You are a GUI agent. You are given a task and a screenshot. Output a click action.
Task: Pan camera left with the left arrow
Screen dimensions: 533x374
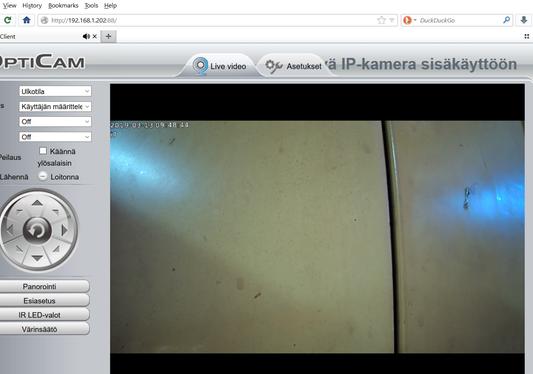point(10,230)
